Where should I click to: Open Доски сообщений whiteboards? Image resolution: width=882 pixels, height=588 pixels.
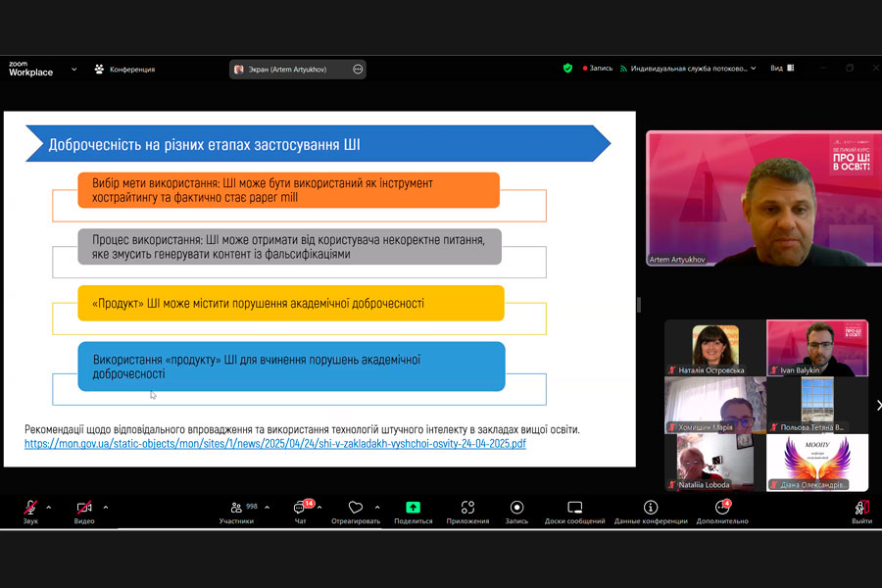tap(575, 510)
